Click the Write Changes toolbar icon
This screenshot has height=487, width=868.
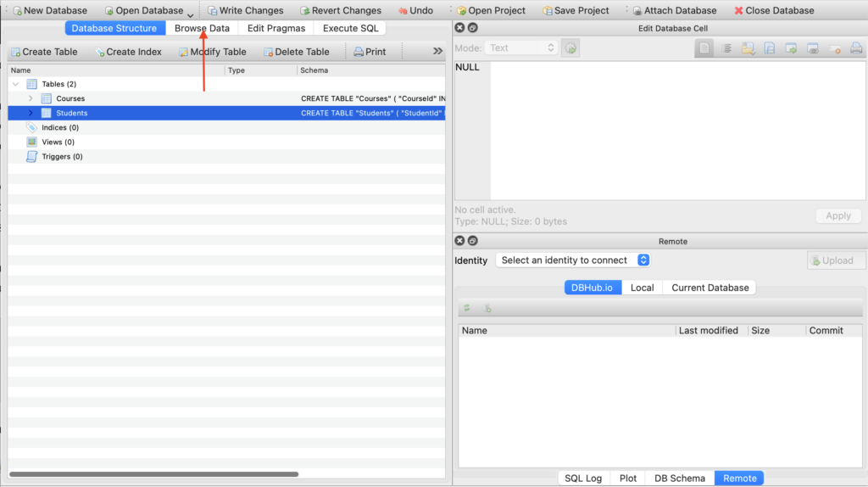[212, 11]
